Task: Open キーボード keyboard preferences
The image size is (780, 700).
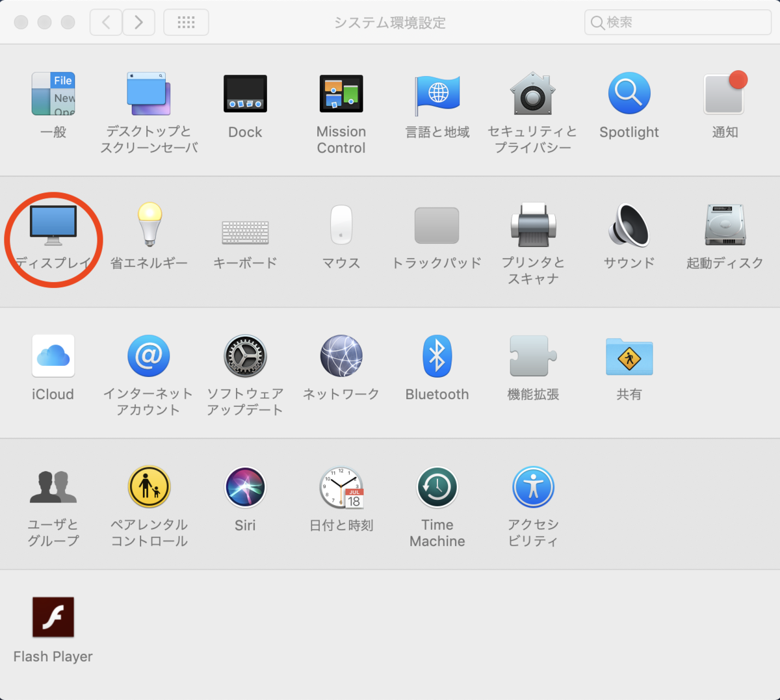Action: click(x=245, y=232)
